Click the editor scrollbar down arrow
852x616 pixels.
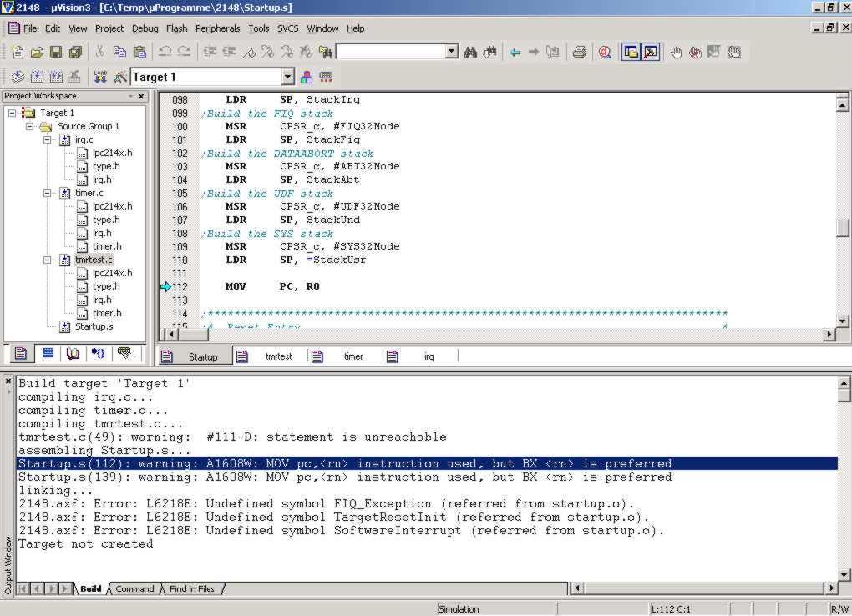pyautogui.click(x=842, y=321)
